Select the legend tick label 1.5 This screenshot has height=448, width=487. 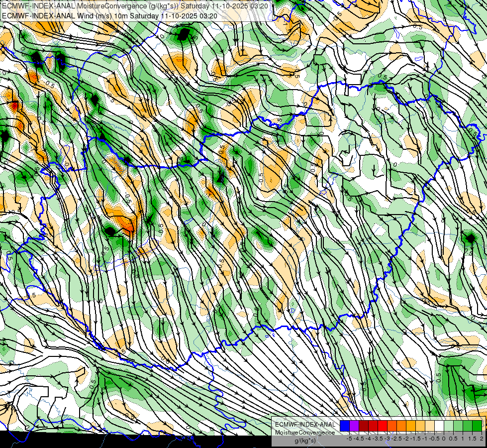click(472, 439)
